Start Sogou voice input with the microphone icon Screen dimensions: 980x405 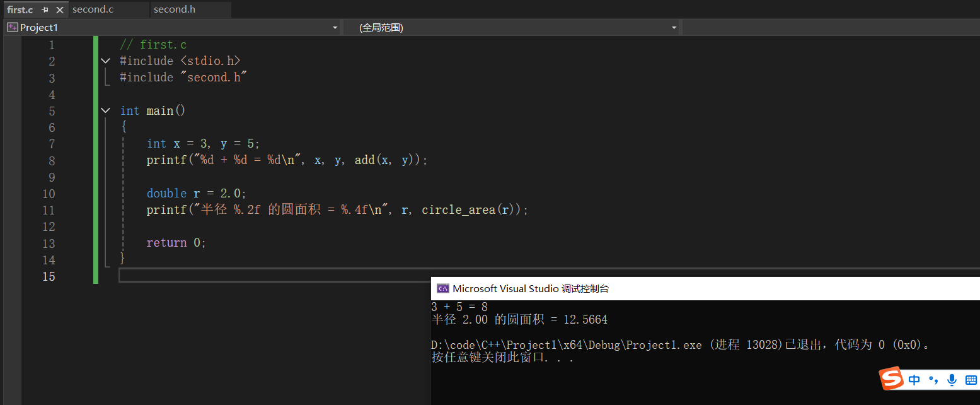coord(952,380)
